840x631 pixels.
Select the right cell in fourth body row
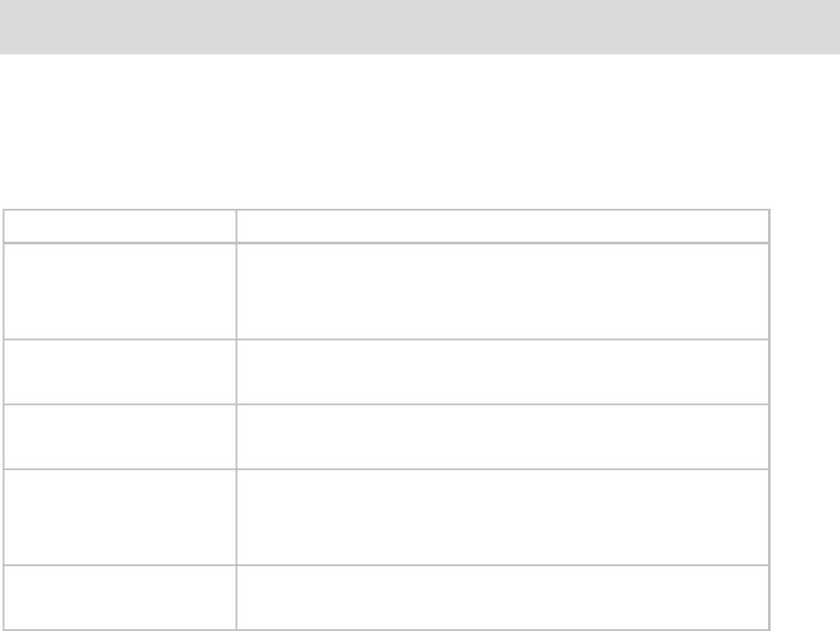coord(502,517)
